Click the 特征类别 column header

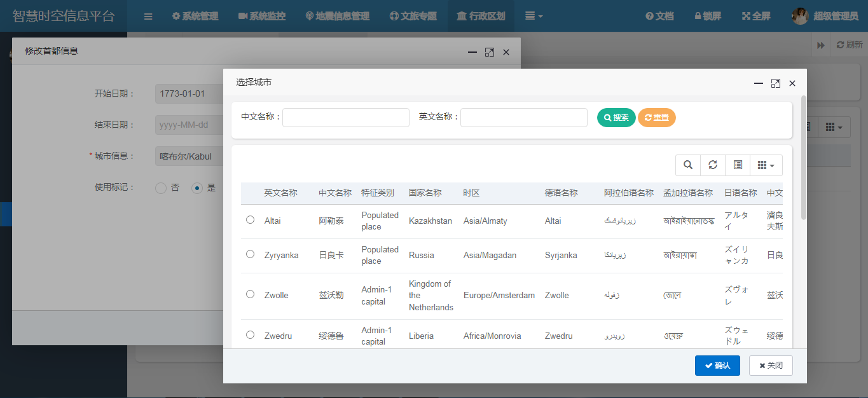(x=378, y=193)
